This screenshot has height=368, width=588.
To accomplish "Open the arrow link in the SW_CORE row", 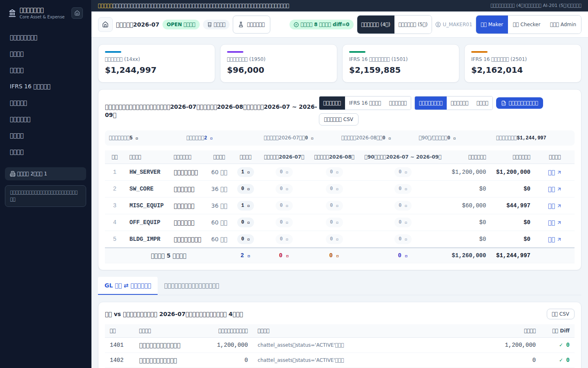I will 555,189.
